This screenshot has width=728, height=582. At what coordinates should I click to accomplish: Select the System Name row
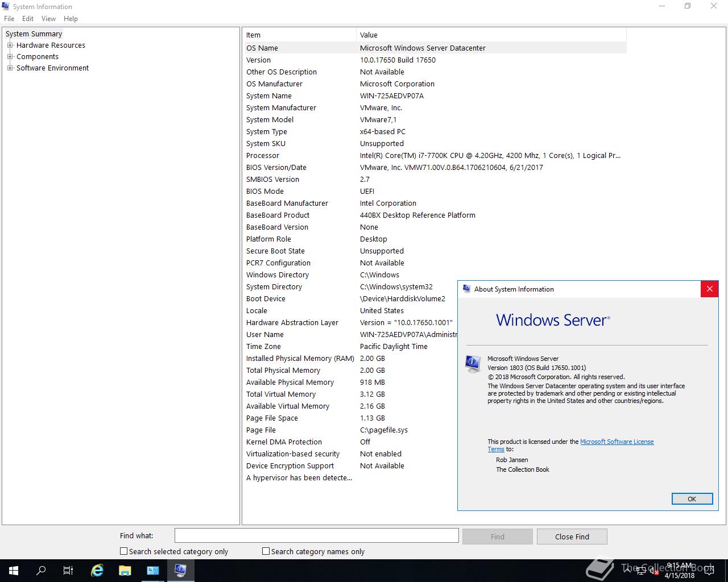click(x=436, y=95)
